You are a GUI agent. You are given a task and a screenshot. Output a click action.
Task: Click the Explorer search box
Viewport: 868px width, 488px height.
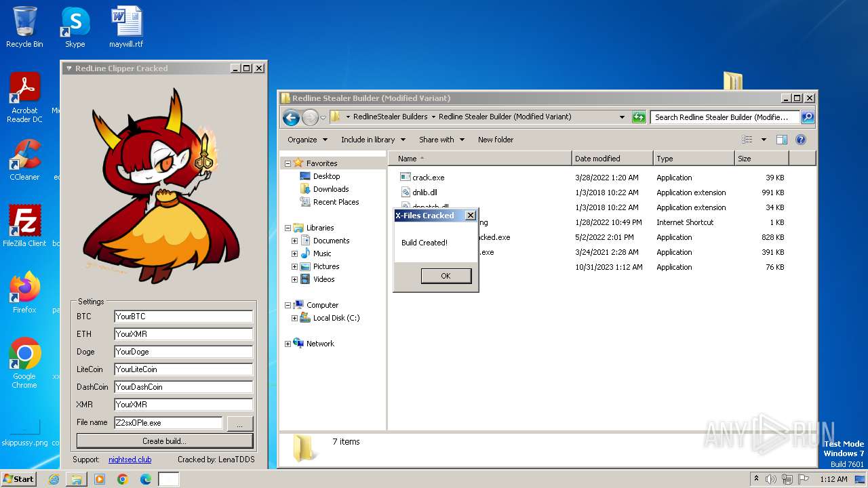725,117
